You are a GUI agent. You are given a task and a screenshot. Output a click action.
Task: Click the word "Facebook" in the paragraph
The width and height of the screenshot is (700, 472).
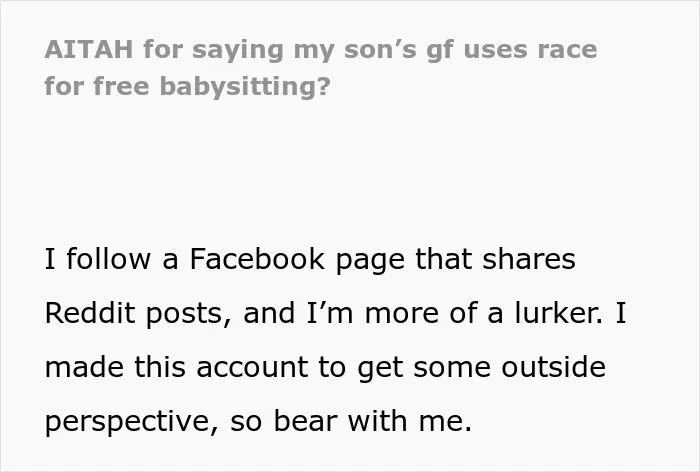[x=257, y=259]
